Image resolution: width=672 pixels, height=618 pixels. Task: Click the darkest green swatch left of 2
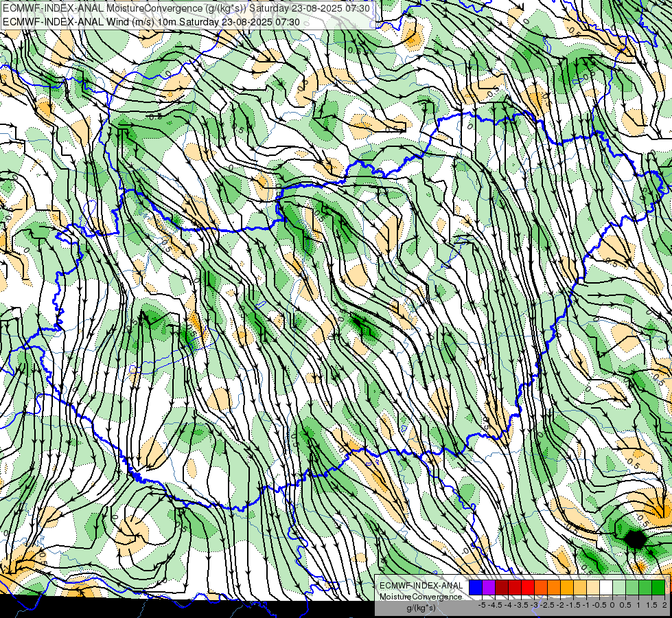658,587
